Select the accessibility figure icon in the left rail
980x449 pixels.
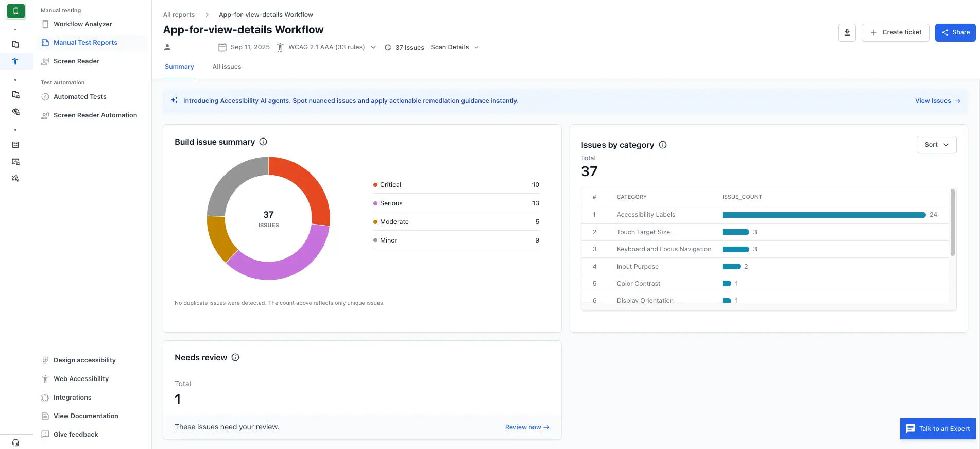(15, 61)
